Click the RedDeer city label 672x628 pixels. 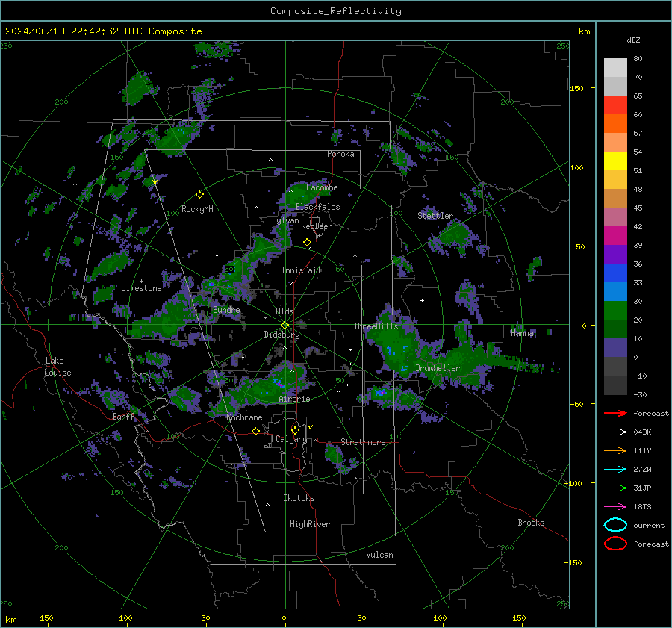317,226
